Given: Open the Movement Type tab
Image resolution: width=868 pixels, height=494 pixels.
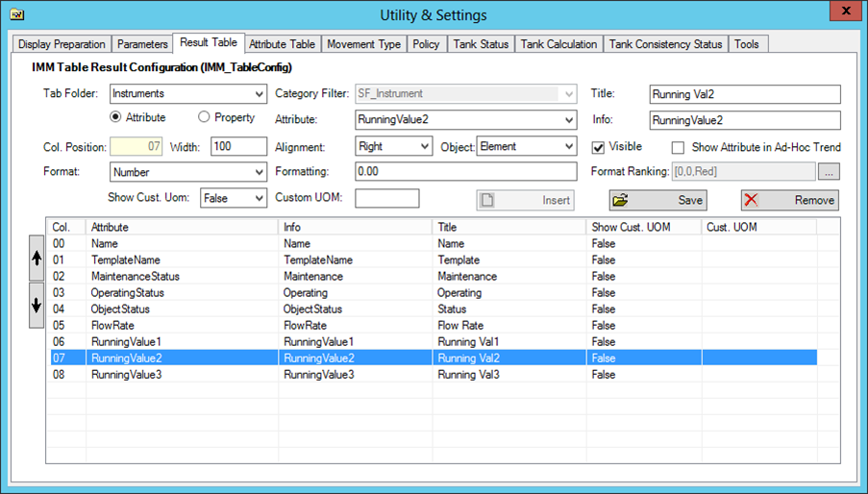Looking at the screenshot, I should click(363, 44).
